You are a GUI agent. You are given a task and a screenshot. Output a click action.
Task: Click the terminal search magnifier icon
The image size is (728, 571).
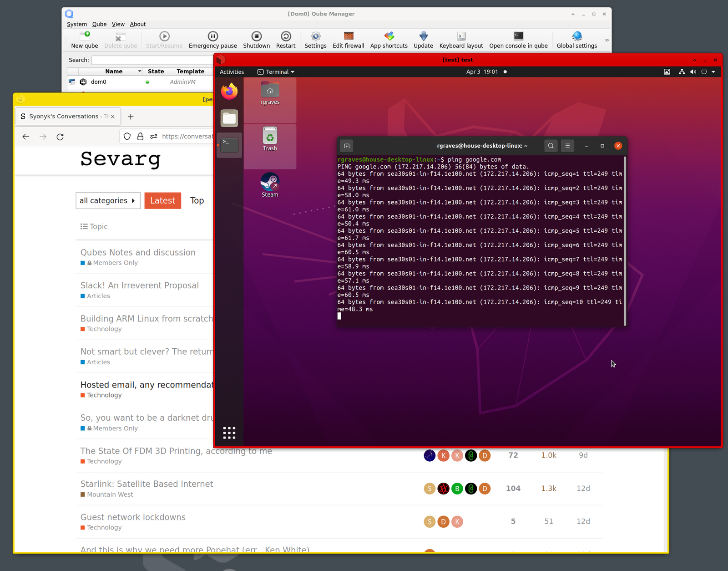pyautogui.click(x=551, y=146)
